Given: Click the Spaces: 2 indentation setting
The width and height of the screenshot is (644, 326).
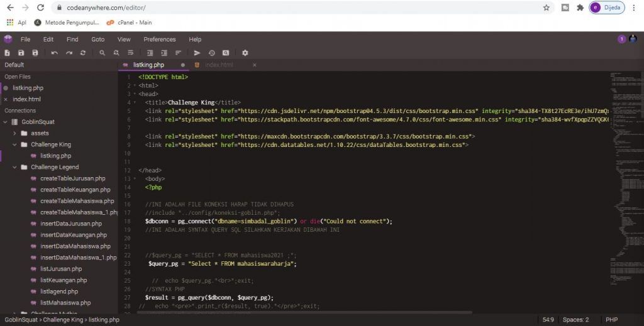Looking at the screenshot, I should pos(575,320).
